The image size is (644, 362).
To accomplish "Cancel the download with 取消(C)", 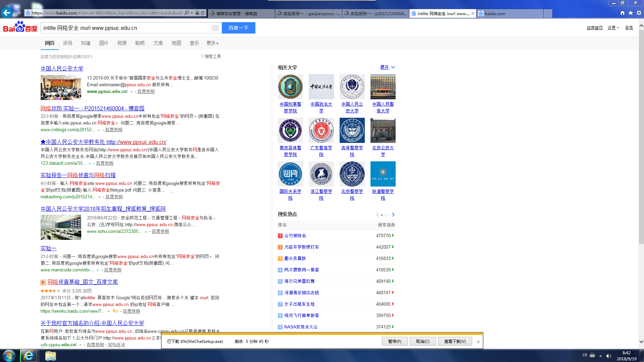I will (x=423, y=341).
